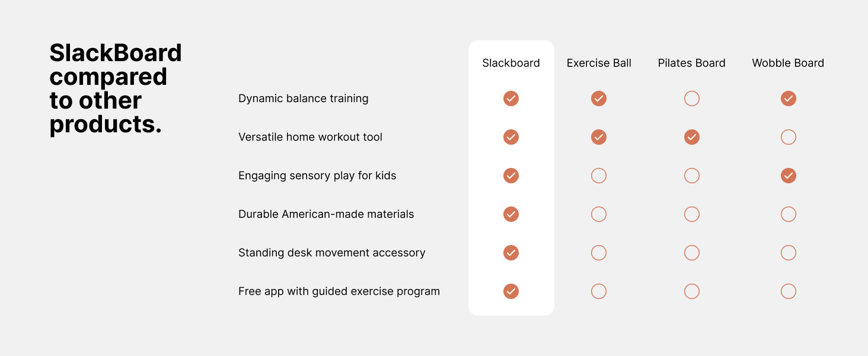Click Pilates Board checkmark for Versatile home workout
This screenshot has height=356, width=868.
[692, 137]
